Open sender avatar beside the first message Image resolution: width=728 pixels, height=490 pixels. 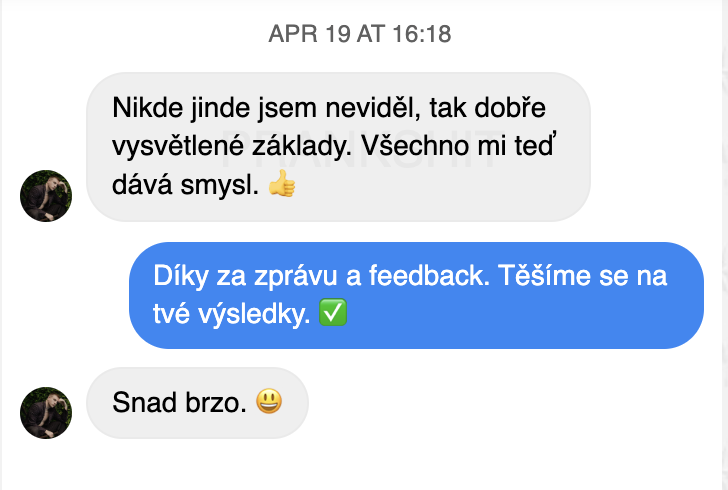[46, 196]
